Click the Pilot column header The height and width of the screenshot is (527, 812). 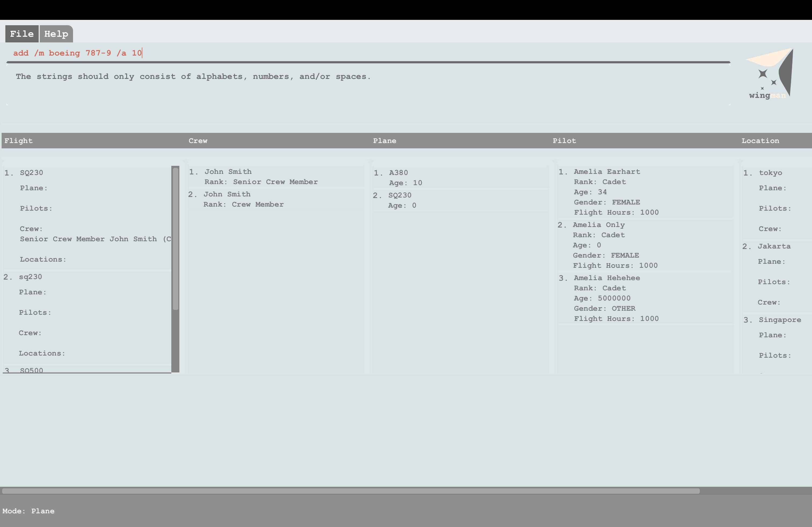(564, 141)
